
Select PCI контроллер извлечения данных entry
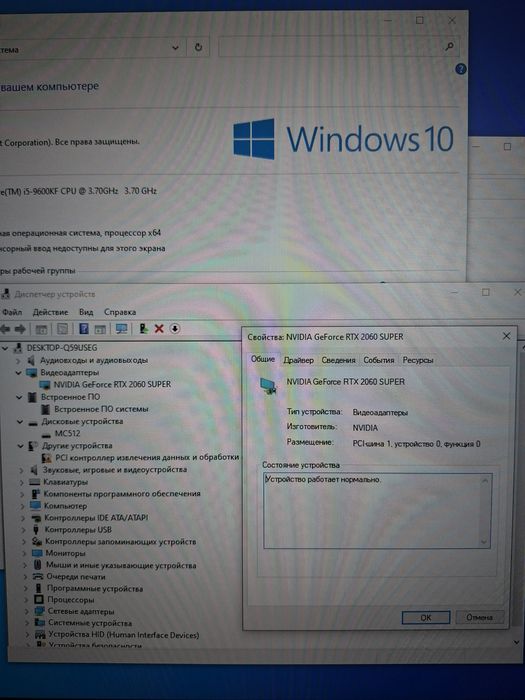click(x=147, y=458)
